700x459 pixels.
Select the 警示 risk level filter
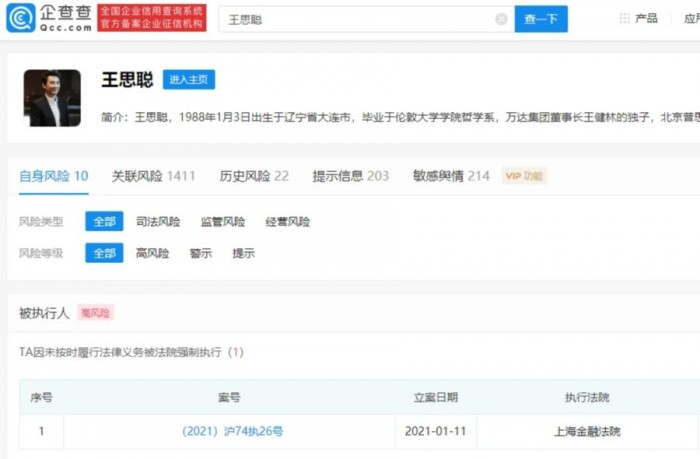pyautogui.click(x=200, y=254)
